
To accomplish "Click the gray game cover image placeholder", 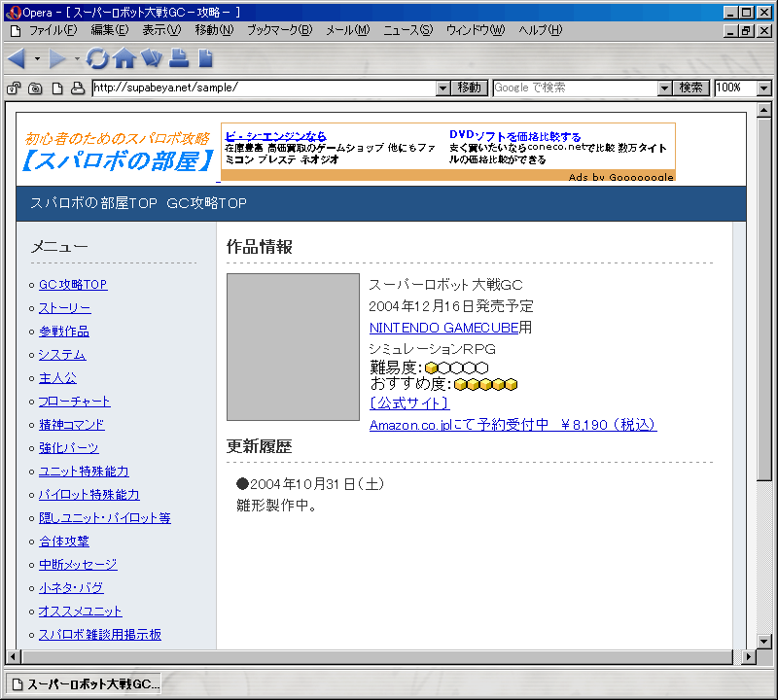I will [294, 347].
